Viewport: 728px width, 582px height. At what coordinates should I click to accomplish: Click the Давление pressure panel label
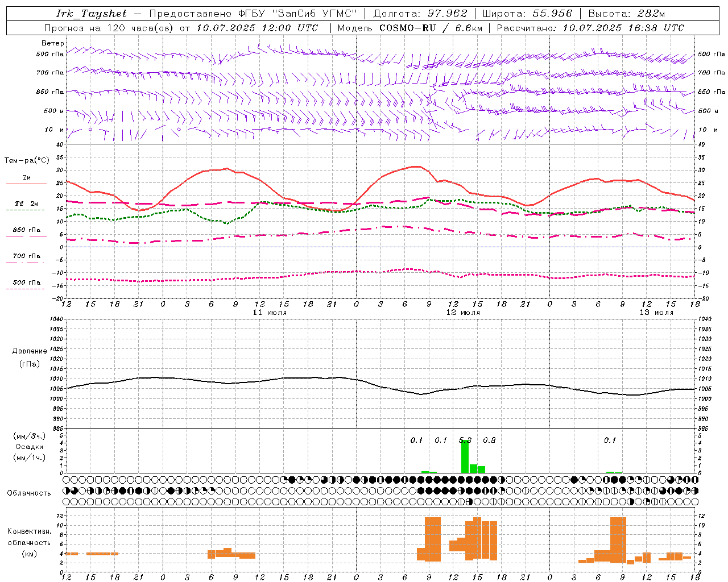29,351
